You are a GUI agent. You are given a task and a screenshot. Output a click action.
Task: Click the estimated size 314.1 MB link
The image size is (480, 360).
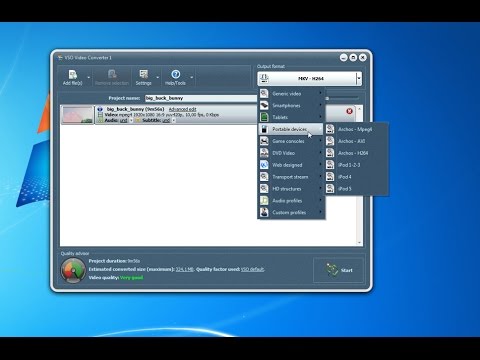point(184,269)
